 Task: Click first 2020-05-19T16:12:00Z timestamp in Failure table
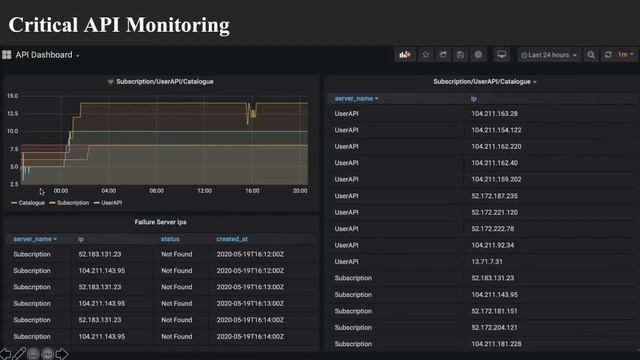(x=250, y=254)
